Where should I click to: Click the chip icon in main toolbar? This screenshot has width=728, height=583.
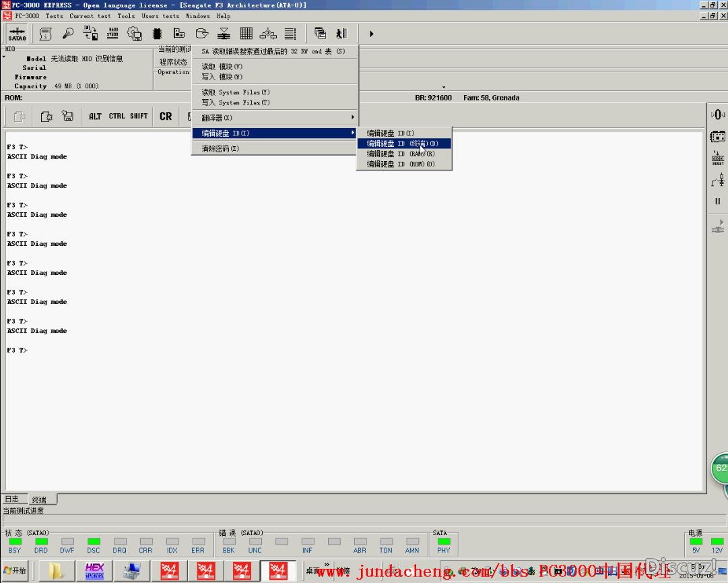[157, 34]
